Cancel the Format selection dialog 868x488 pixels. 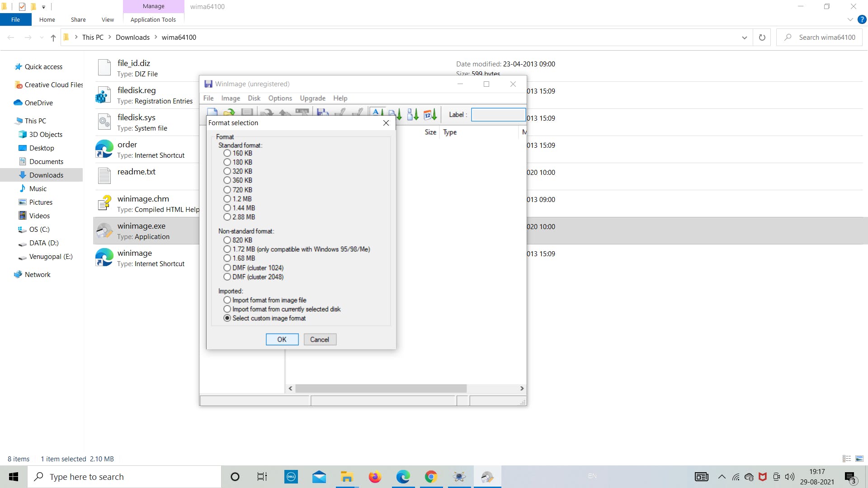[x=320, y=339]
